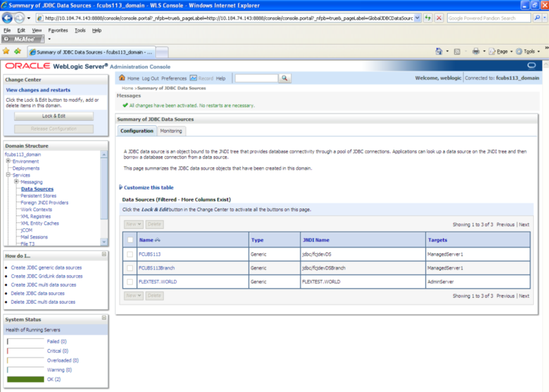Open the Help menu in menu bar
This screenshot has height=392, width=549.
[97, 30]
